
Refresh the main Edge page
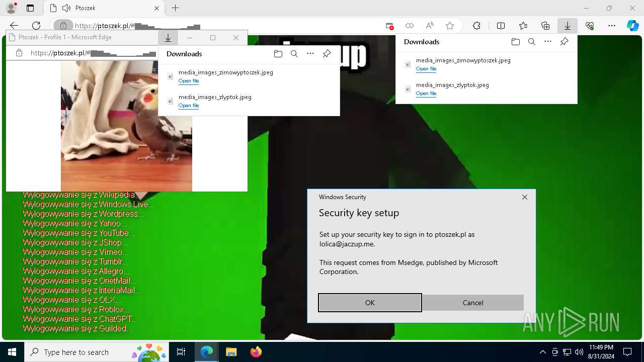pyautogui.click(x=36, y=26)
